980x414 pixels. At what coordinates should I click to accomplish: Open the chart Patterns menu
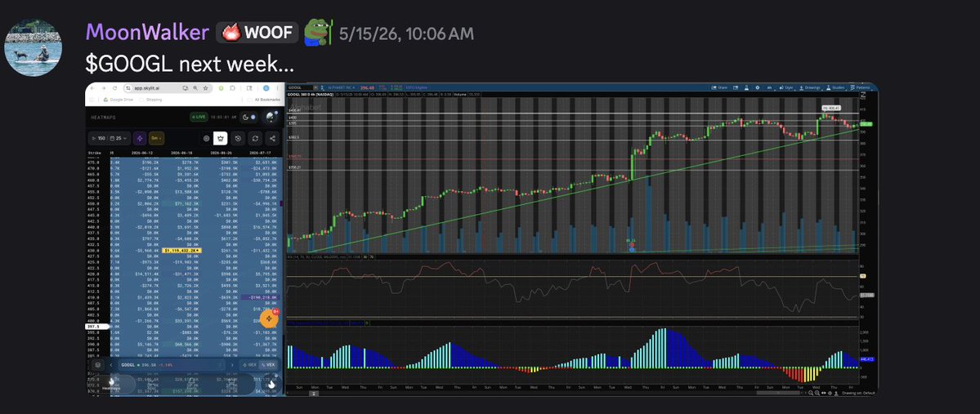pos(861,87)
